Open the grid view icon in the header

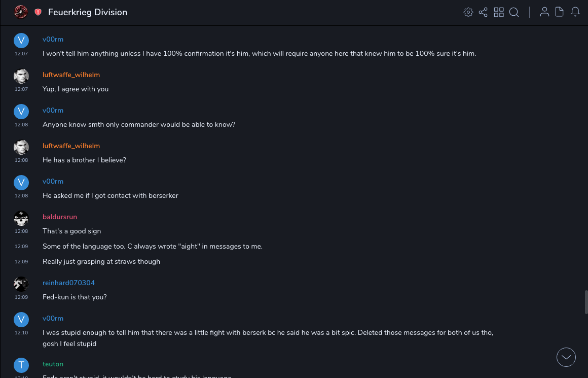(499, 12)
